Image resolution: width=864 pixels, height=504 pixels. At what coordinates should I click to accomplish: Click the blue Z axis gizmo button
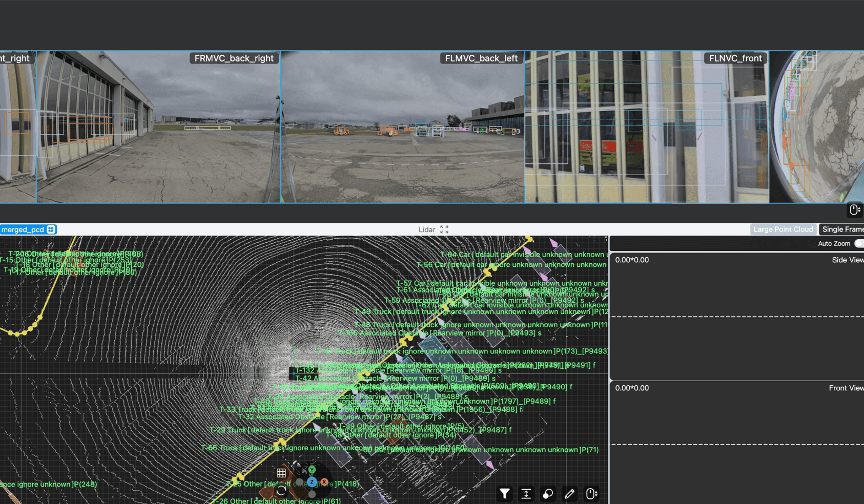click(312, 482)
